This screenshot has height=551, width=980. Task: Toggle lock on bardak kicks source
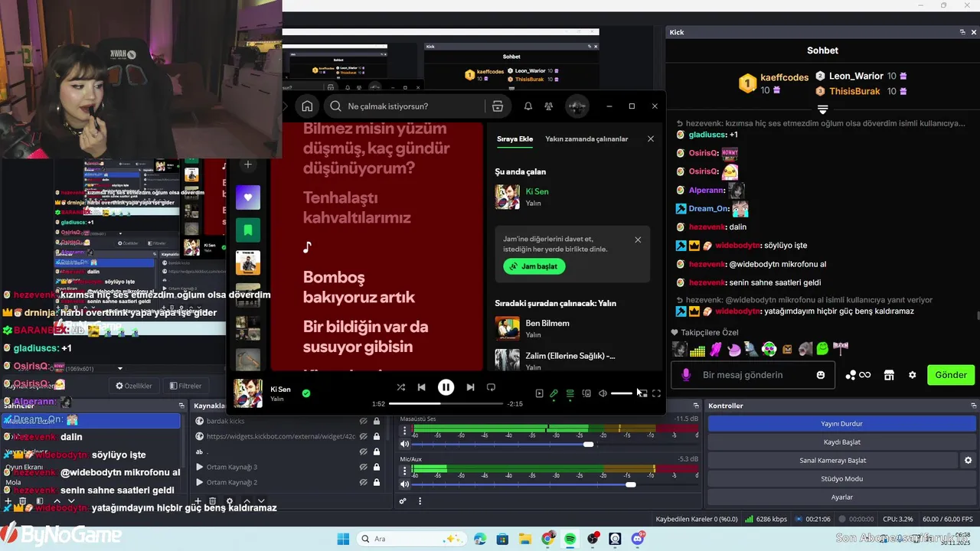tap(376, 421)
